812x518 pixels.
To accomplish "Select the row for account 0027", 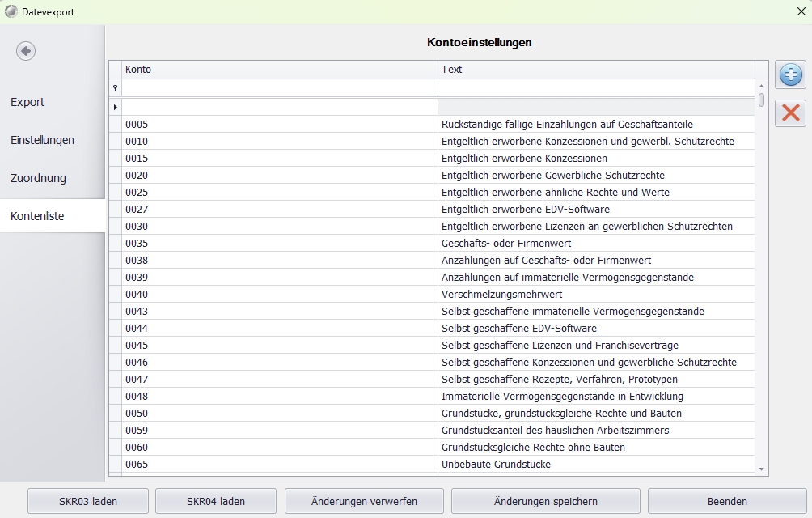I will [x=279, y=209].
